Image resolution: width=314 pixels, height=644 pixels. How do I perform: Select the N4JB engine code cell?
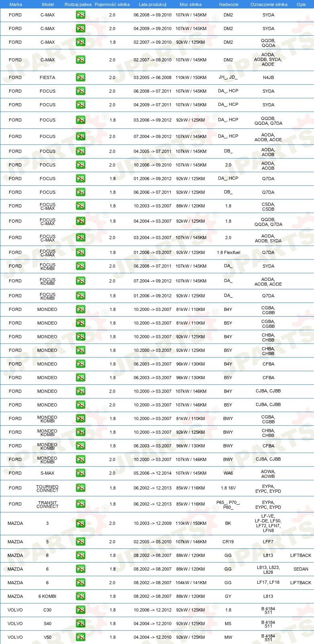pyautogui.click(x=268, y=77)
